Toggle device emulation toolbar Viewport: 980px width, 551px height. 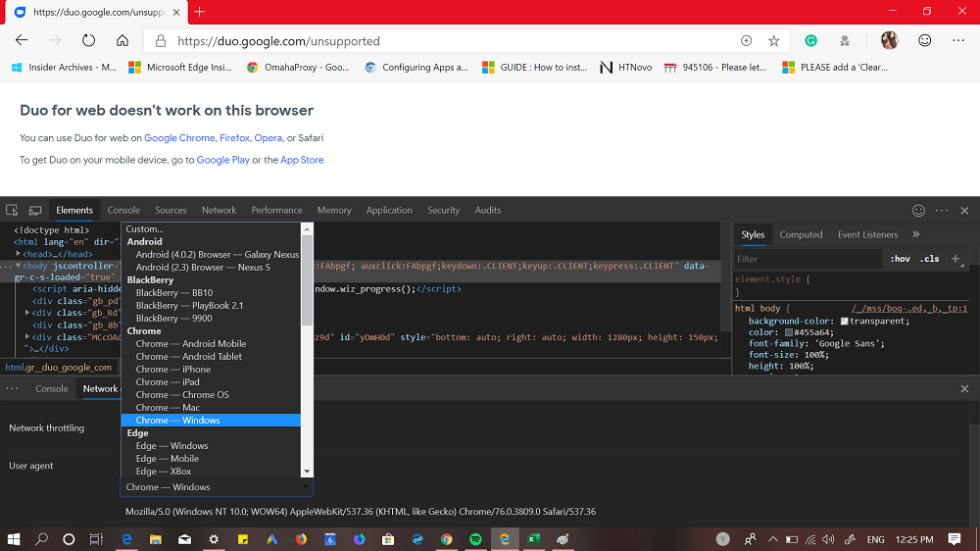point(35,210)
